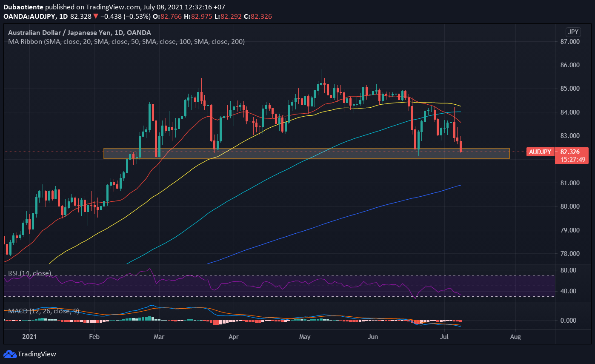This screenshot has height=364, width=595.
Task: Click the RSI 80.00 scale label
Action: [569, 270]
